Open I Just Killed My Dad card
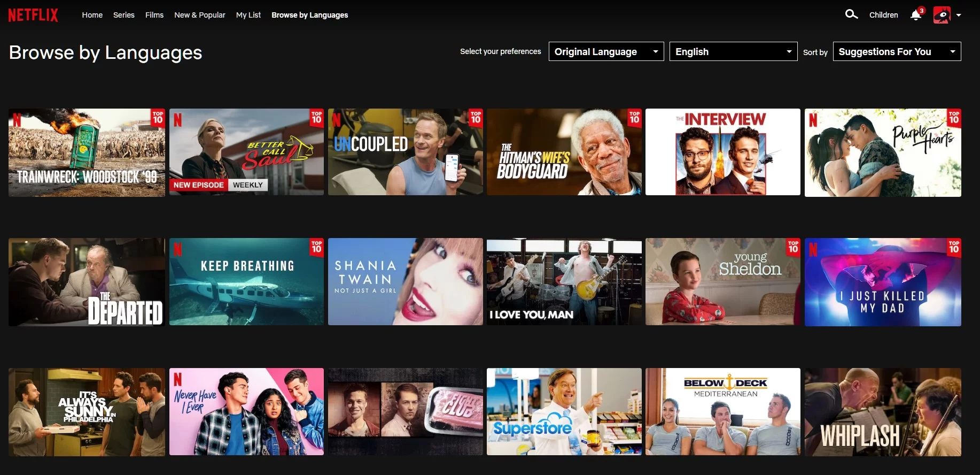980x475 pixels. click(883, 282)
